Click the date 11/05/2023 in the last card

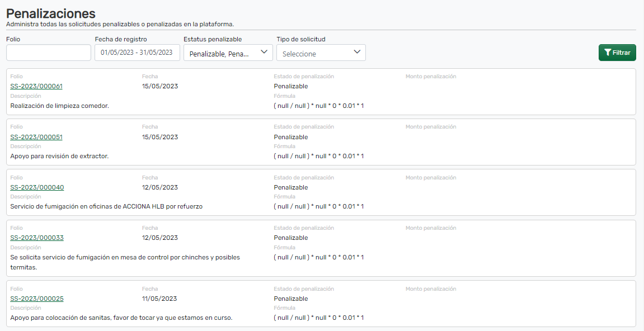click(159, 299)
